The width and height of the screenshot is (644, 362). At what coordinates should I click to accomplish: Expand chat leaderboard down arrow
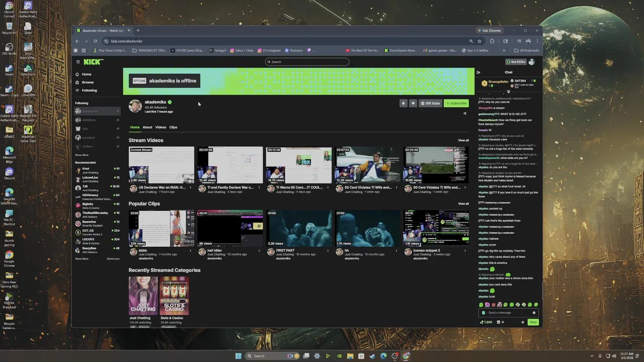pos(508,92)
